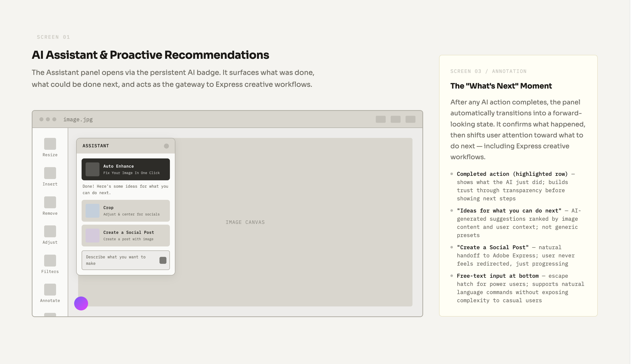Click inside the Describe what you want field

119,260
